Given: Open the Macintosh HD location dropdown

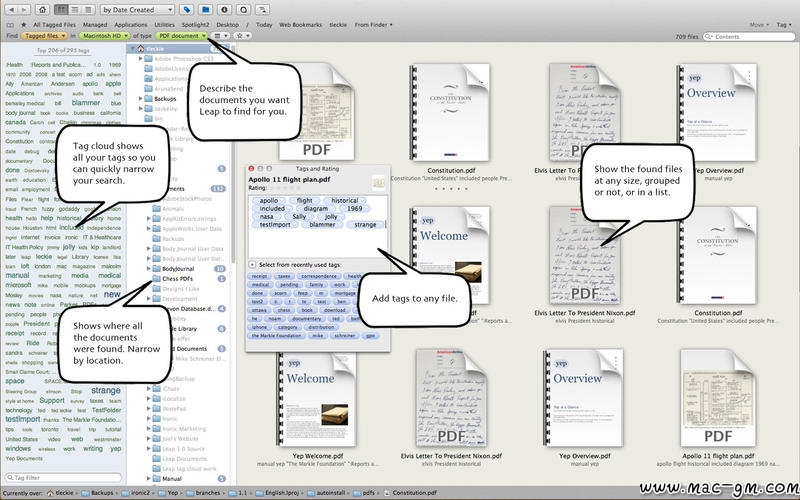Looking at the screenshot, I should pos(105,36).
